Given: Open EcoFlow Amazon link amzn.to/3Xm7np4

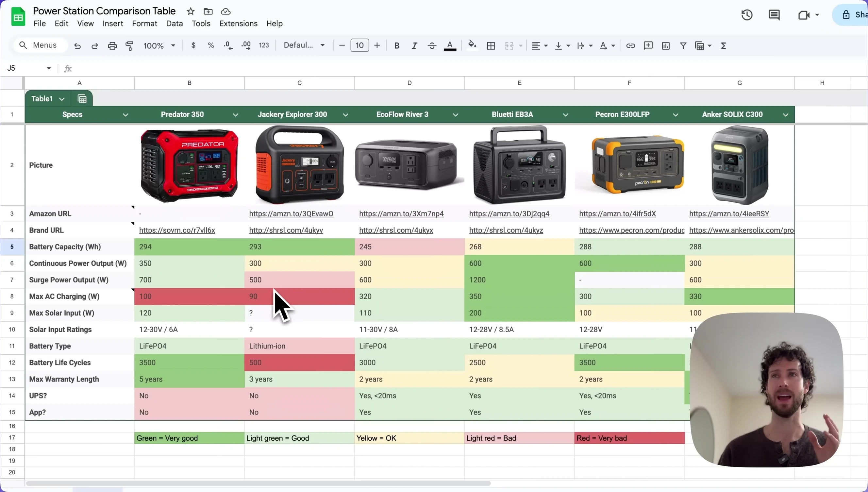Looking at the screenshot, I should click(401, 214).
